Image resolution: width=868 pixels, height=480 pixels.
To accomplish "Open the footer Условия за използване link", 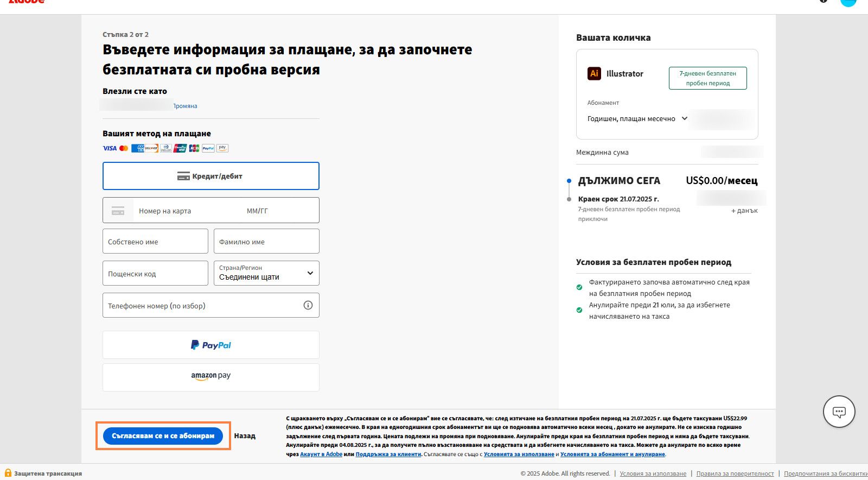I will [x=653, y=473].
